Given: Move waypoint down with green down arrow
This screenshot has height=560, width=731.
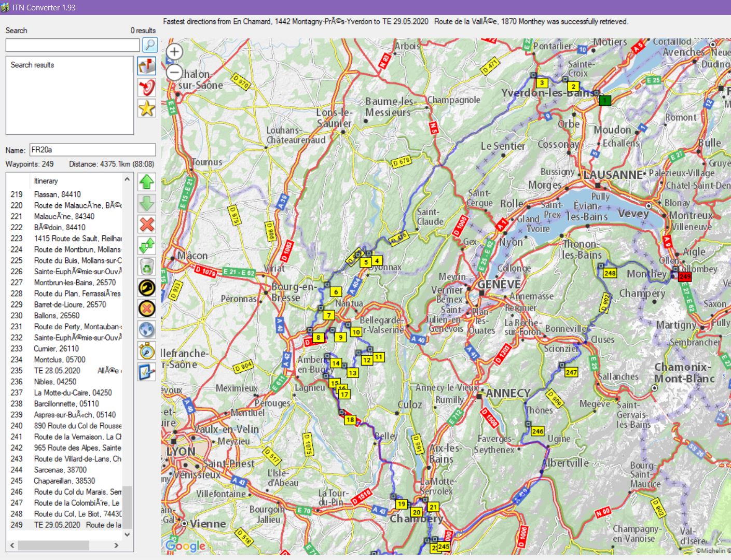Looking at the screenshot, I should 147,203.
